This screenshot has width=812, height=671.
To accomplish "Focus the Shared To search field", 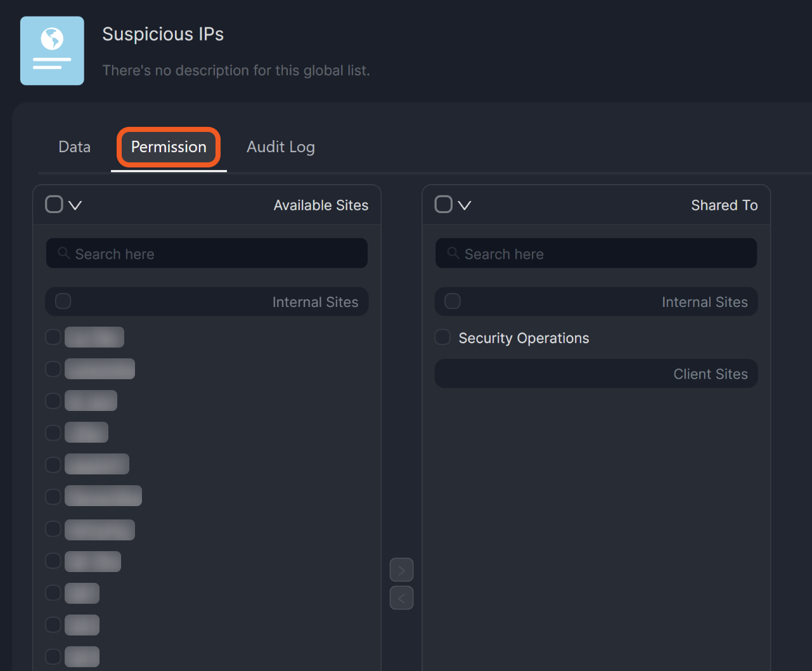I will pyautogui.click(x=605, y=254).
